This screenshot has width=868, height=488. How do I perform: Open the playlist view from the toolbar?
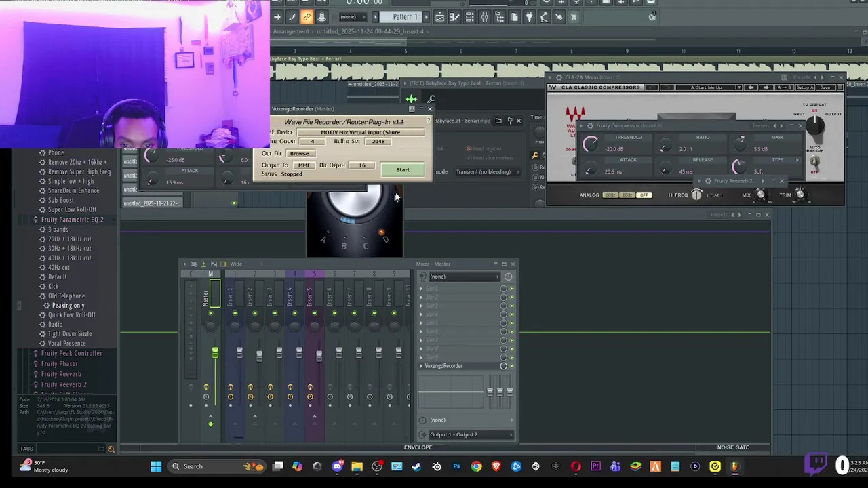pos(439,17)
